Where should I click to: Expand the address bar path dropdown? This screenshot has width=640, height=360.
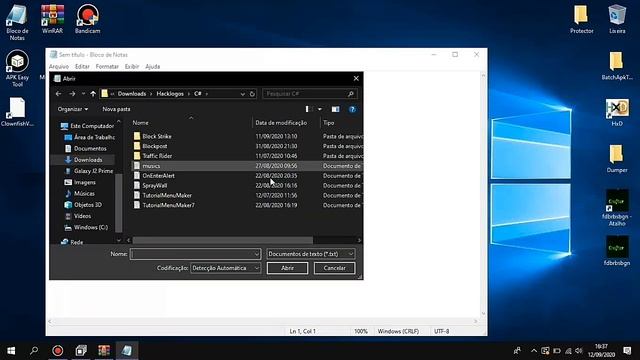click(x=242, y=94)
